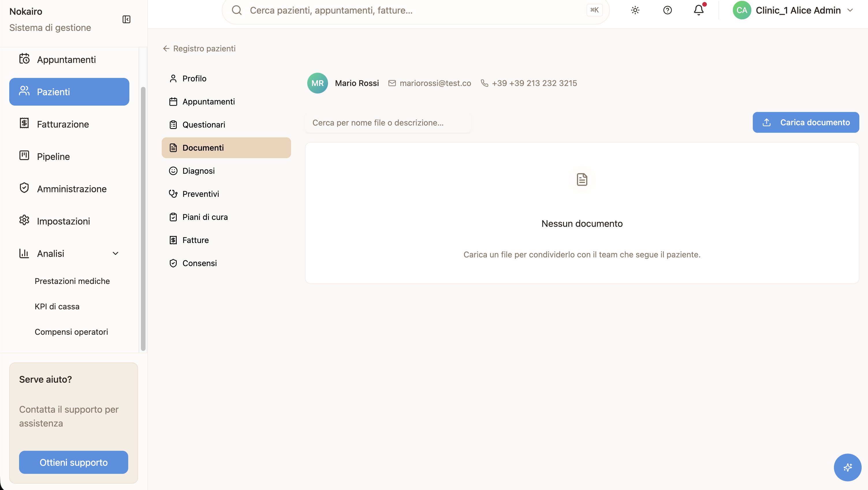
Task: Click the Profilo person icon
Action: pos(173,78)
